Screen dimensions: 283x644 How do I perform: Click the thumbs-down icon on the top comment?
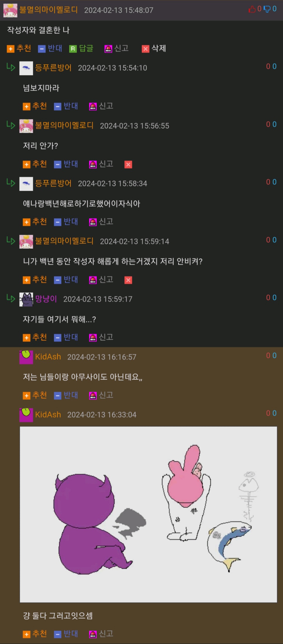(x=267, y=9)
